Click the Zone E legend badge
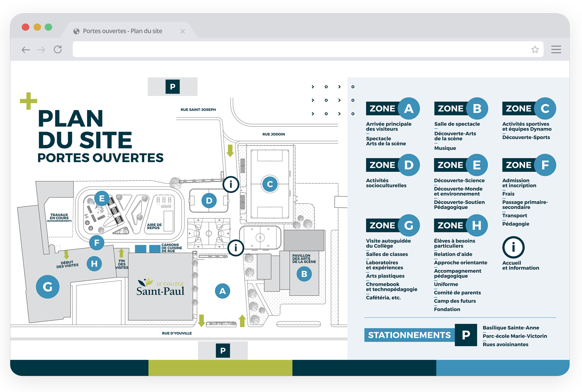 click(461, 165)
